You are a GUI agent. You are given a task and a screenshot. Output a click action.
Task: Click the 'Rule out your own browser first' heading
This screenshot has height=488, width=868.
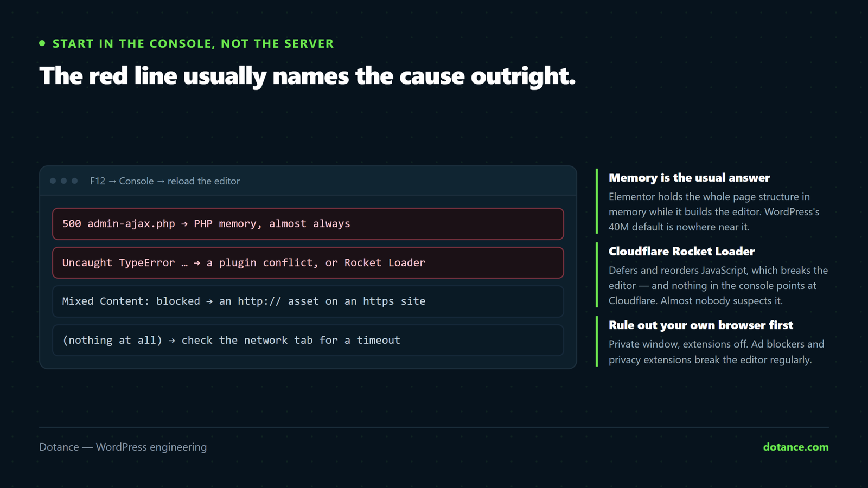coord(700,325)
